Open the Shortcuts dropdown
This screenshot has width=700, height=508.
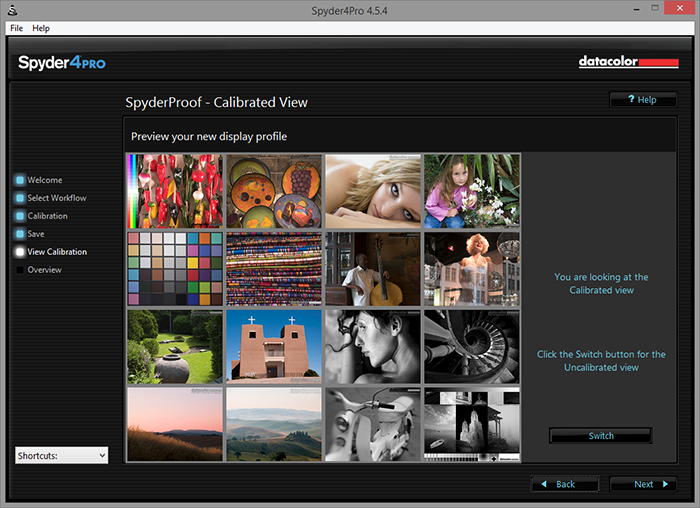click(x=61, y=455)
